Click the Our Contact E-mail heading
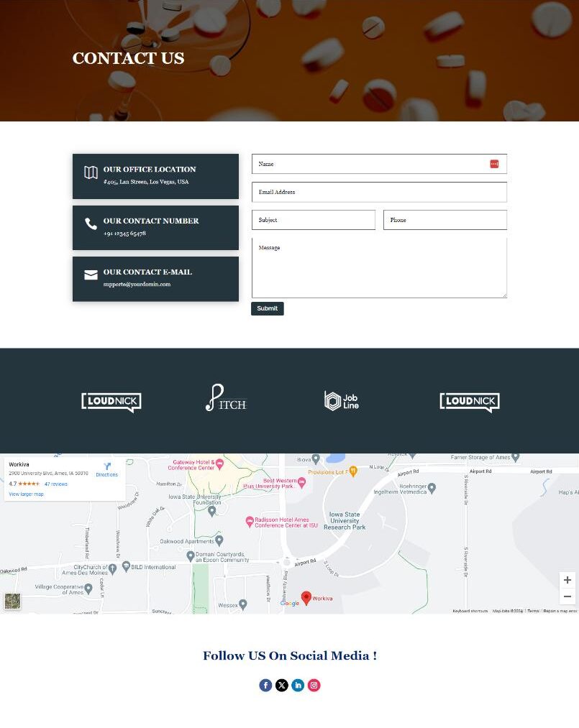This screenshot has width=579, height=728. [147, 272]
